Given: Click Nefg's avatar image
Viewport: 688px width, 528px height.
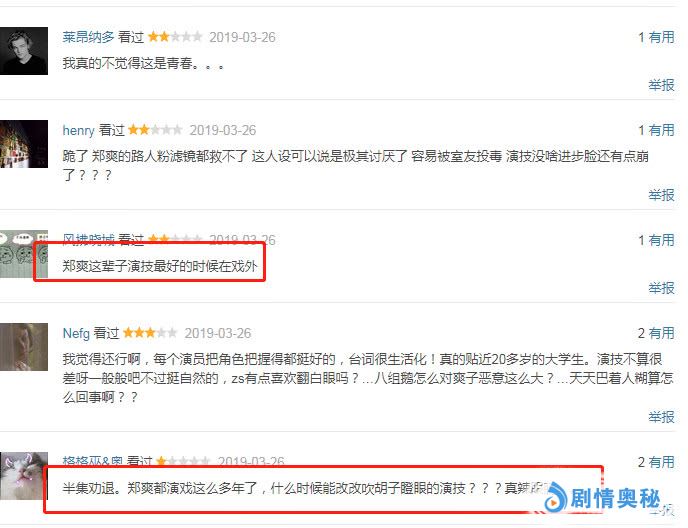Looking at the screenshot, I should 24,347.
